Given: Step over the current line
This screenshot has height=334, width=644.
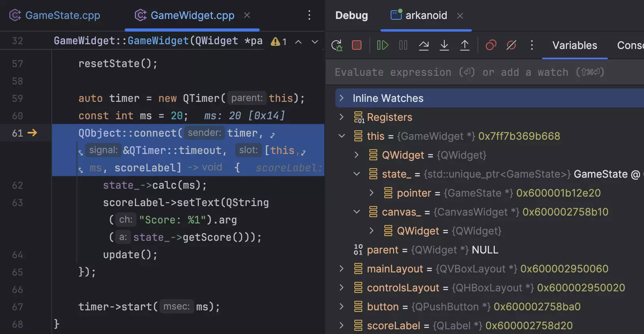Looking at the screenshot, I should coord(424,45).
